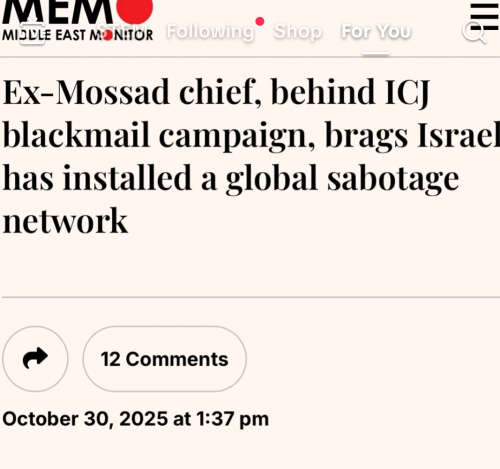Viewport: 500px width, 469px height.
Task: Tap the white magnifier search icon
Action: click(473, 32)
